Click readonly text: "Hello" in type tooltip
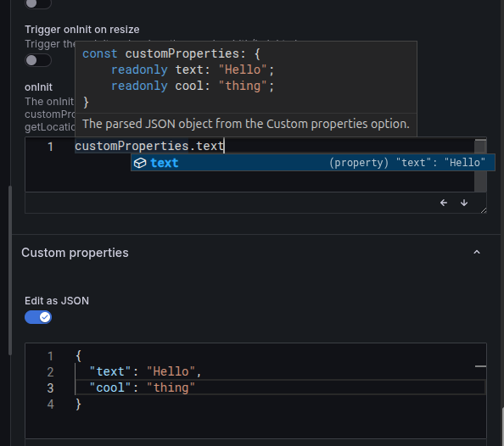The width and height of the screenshot is (504, 446). click(x=193, y=70)
